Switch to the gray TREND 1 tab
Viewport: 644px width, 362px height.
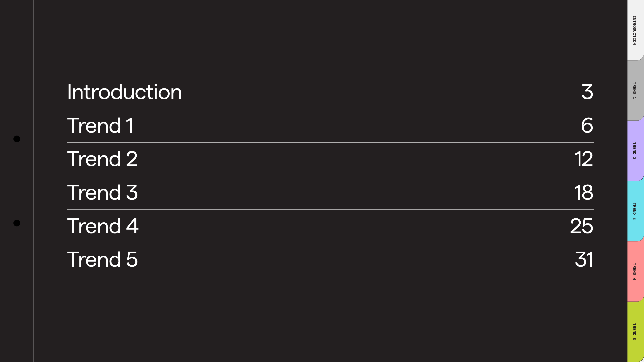click(635, 90)
